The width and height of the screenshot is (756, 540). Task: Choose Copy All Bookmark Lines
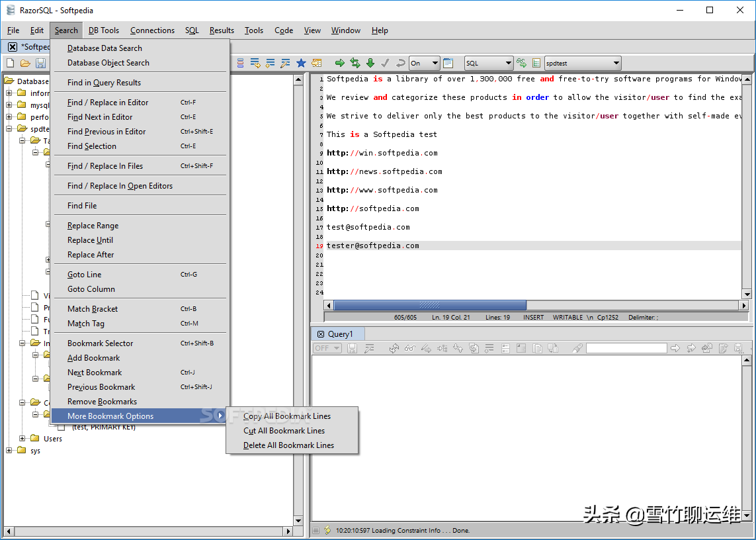(287, 416)
